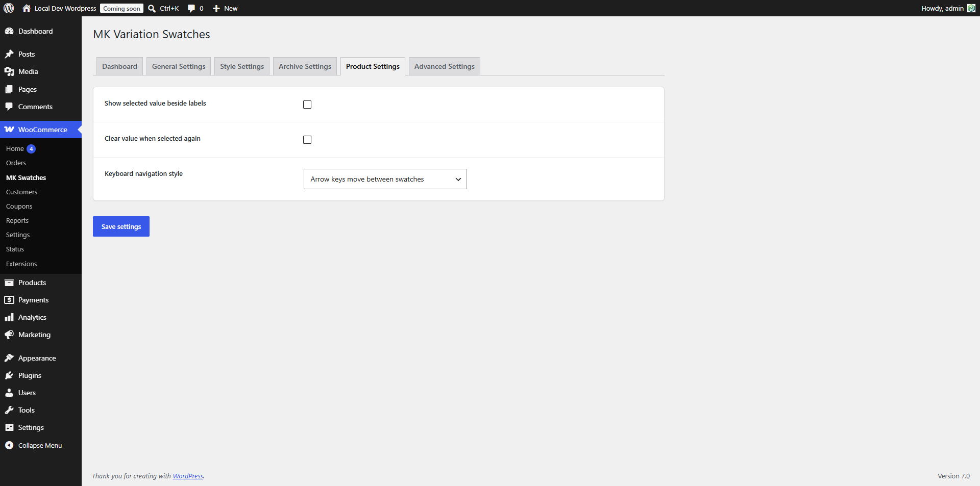Click the Payments dollar icon
The image size is (980, 486).
click(x=9, y=300)
